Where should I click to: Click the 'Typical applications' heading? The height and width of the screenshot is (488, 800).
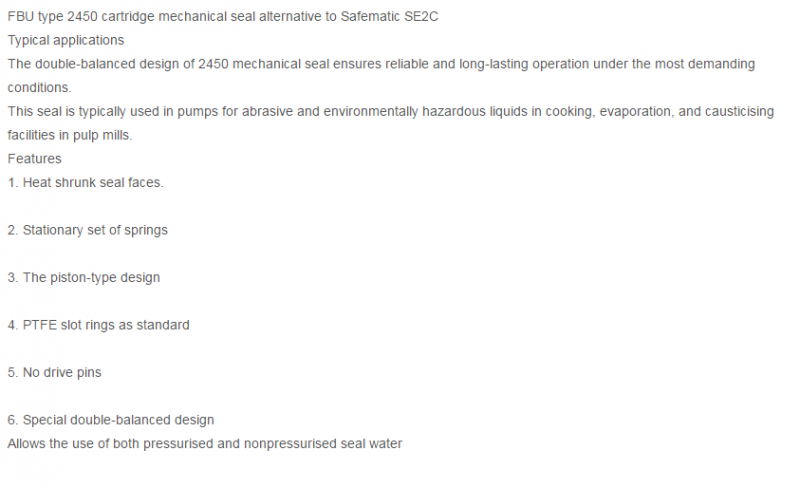click(66, 40)
